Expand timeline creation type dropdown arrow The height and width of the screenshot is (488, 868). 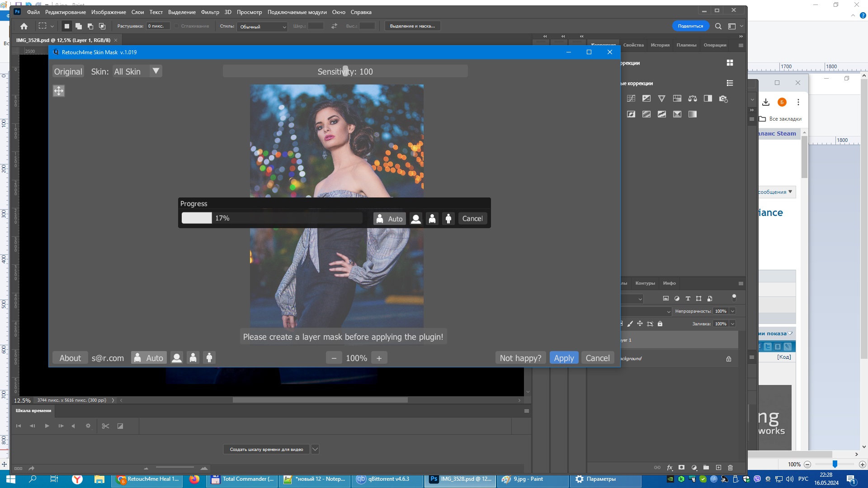tap(315, 449)
